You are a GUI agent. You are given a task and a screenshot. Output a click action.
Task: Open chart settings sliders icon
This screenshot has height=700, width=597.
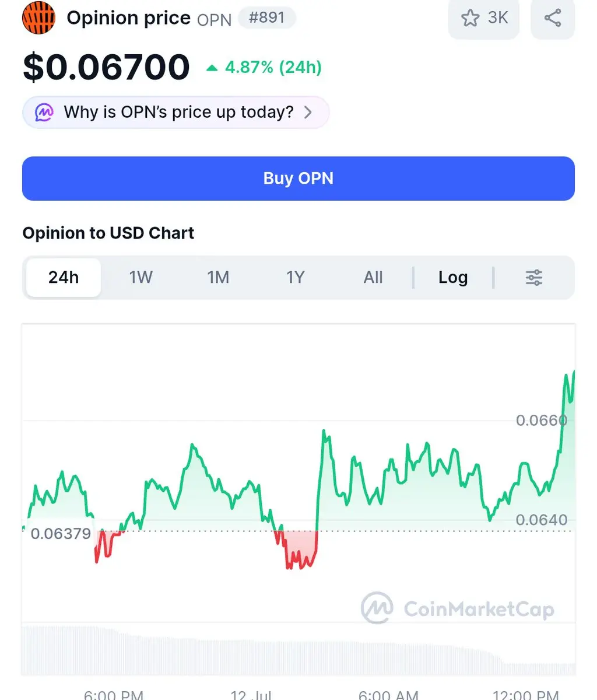[x=534, y=278]
